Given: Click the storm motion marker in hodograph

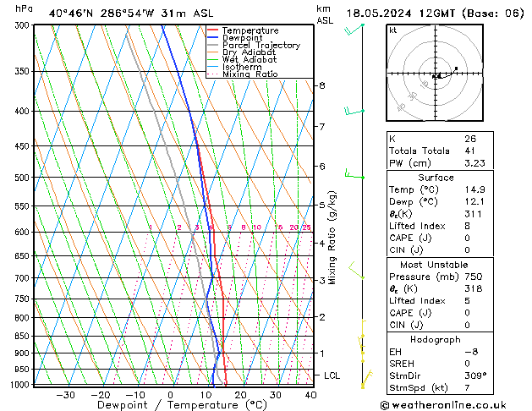Looking at the screenshot, I should pos(456,68).
